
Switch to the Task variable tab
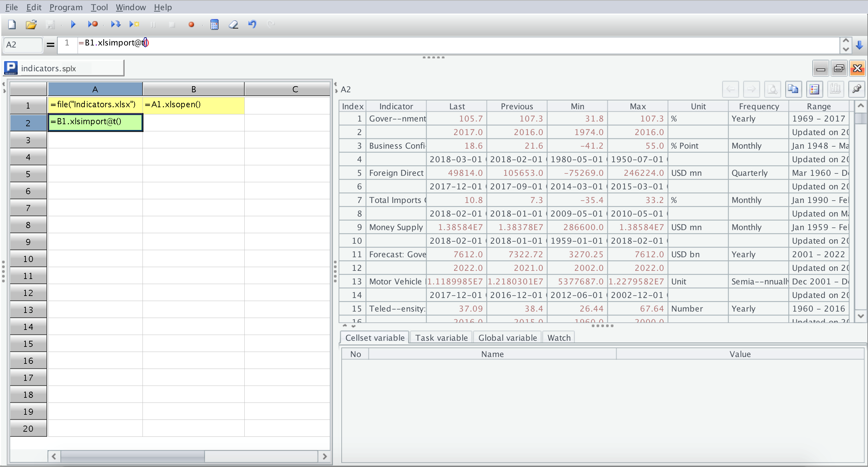point(441,338)
